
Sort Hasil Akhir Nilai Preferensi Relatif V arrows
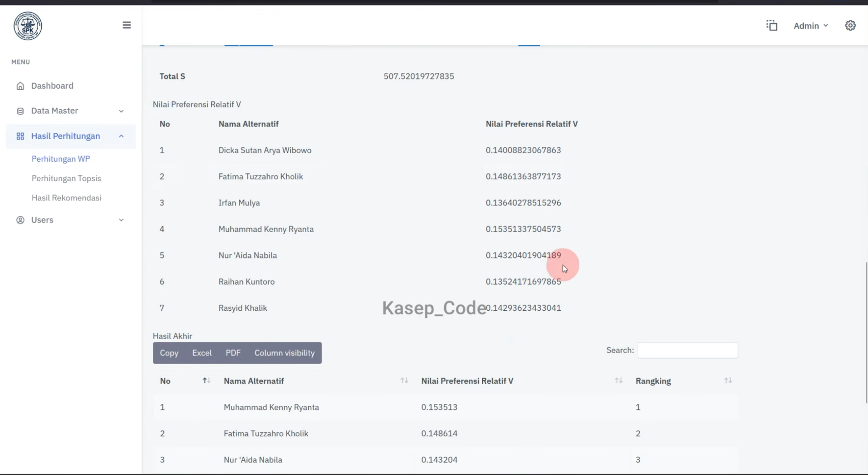(619, 381)
